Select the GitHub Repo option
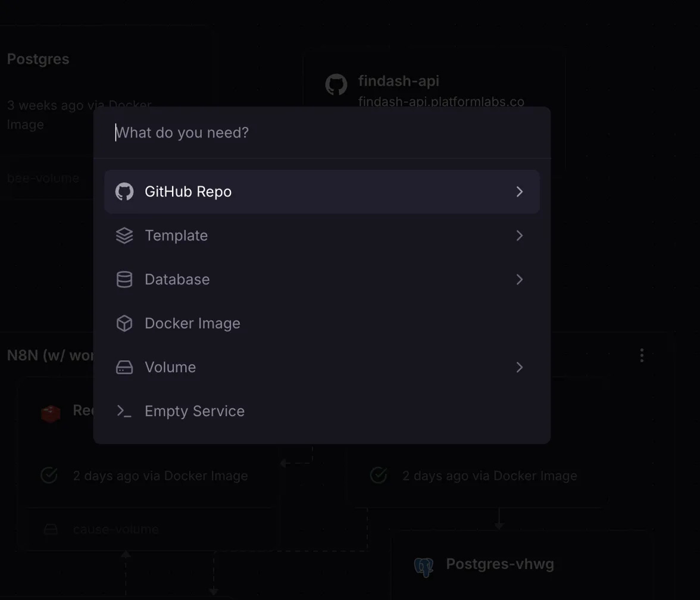700x600 pixels. [x=321, y=192]
